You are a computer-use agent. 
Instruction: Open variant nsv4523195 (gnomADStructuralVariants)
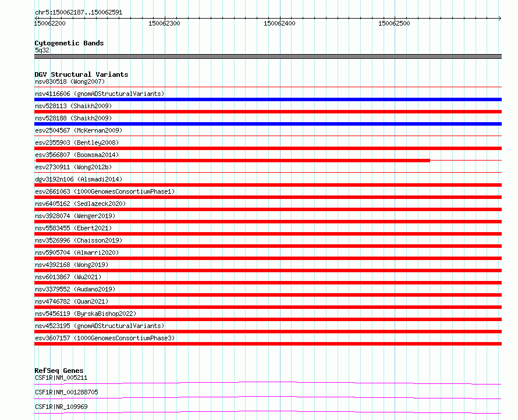pyautogui.click(x=100, y=326)
